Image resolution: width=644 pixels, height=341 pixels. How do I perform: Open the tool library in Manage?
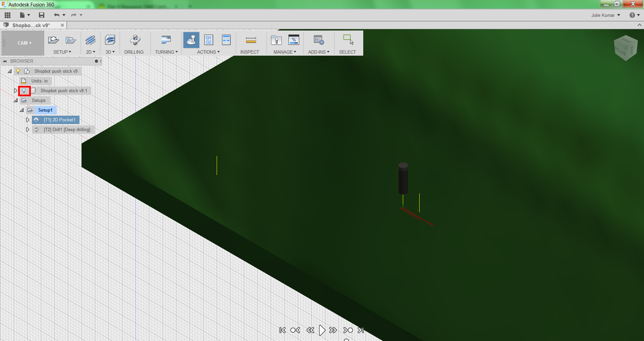[276, 40]
